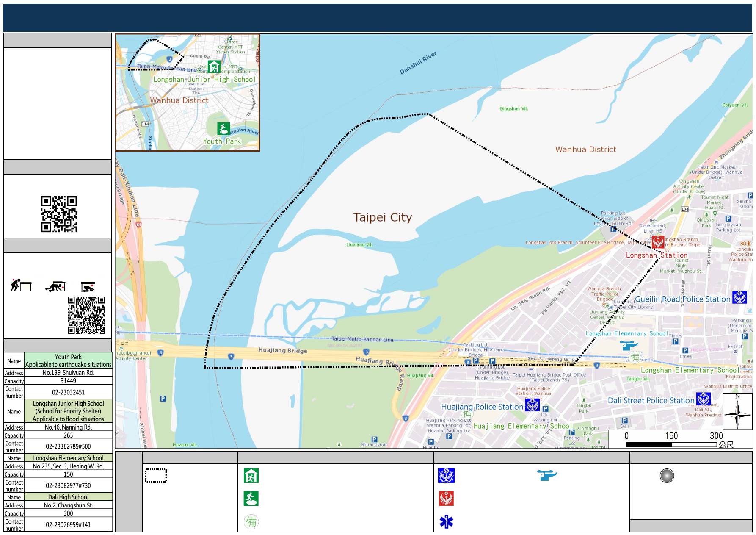Click the route 114 shield in inset map

pos(145,124)
